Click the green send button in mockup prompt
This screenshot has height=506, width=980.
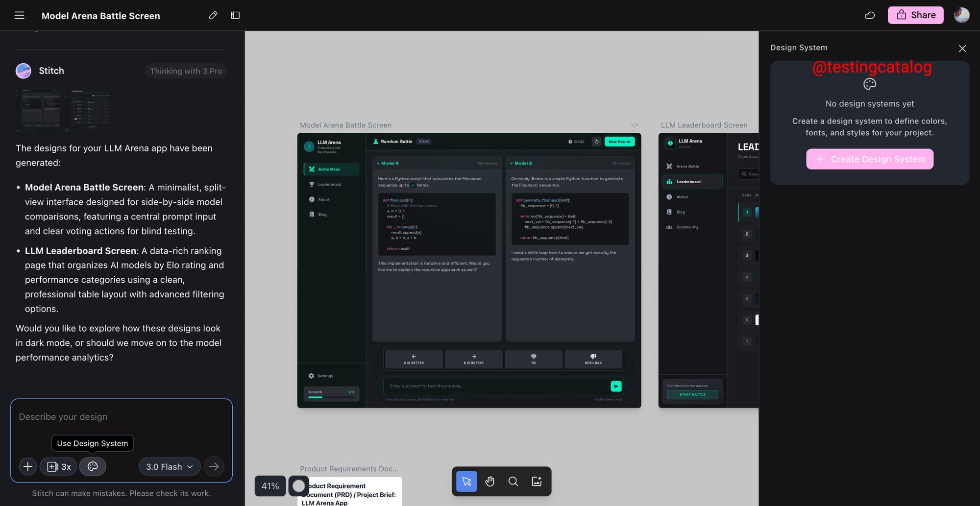616,386
